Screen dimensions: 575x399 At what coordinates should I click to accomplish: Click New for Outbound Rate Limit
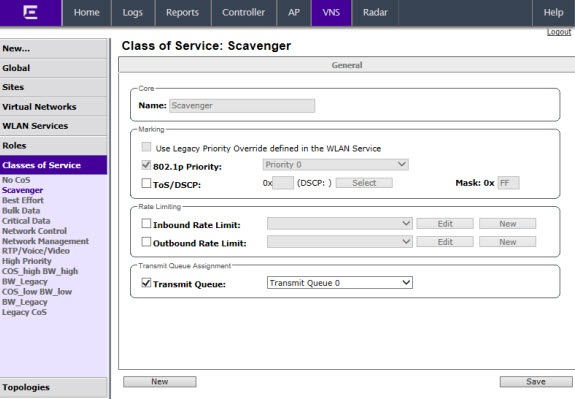click(x=508, y=242)
